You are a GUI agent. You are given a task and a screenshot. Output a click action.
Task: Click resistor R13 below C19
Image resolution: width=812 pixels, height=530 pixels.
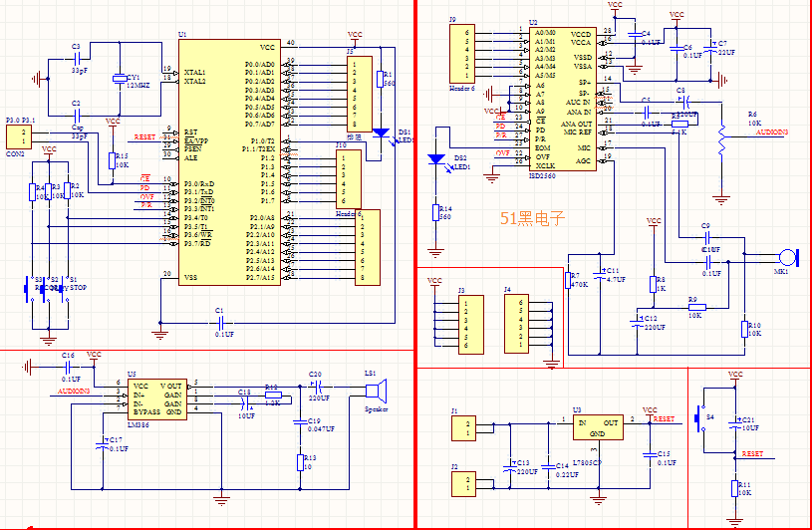coord(300,462)
